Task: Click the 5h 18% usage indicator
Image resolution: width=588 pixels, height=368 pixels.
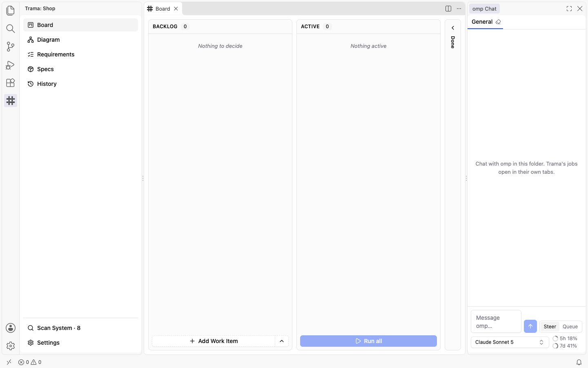Action: (565, 339)
